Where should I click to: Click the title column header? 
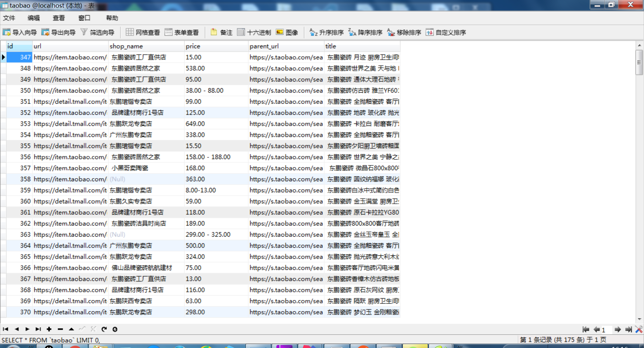[x=362, y=46]
